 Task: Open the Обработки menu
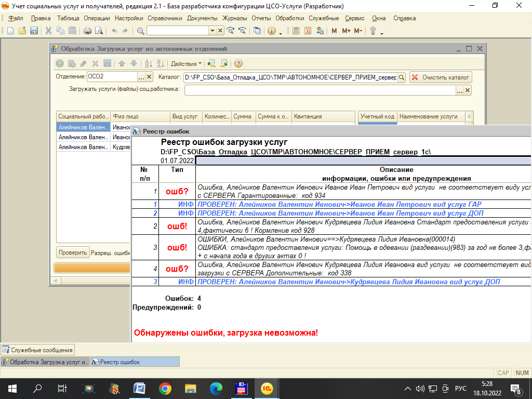tap(290, 18)
